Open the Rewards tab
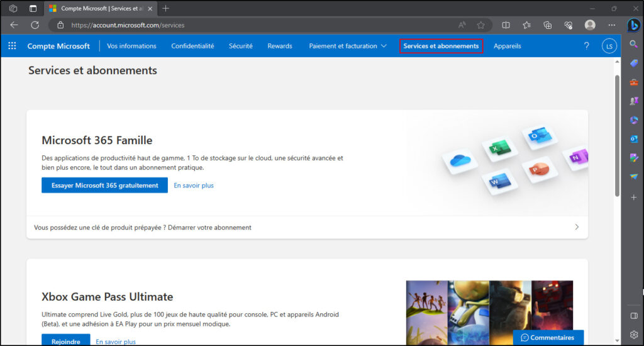Viewport: 644px width, 346px height. coord(280,46)
